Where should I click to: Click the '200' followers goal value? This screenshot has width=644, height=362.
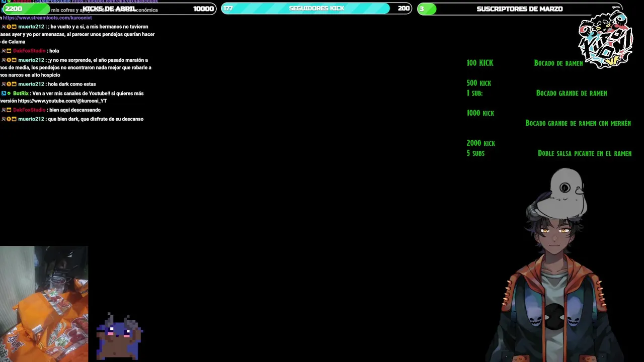404,9
